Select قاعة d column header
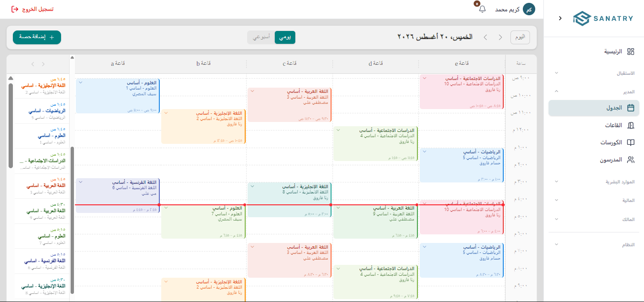The height and width of the screenshot is (302, 644). pos(375,63)
